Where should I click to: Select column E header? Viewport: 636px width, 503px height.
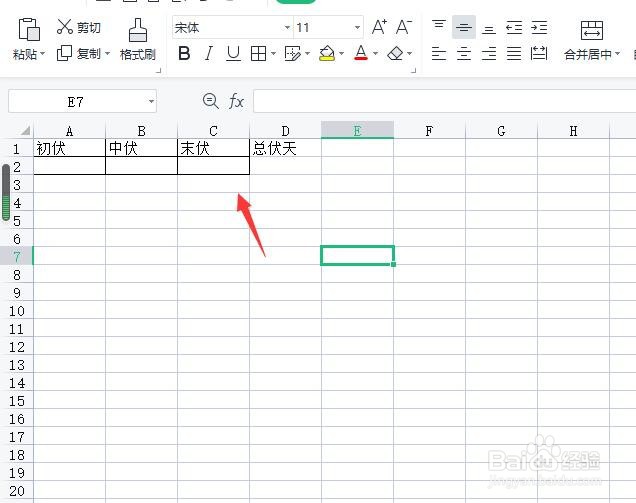click(x=357, y=131)
